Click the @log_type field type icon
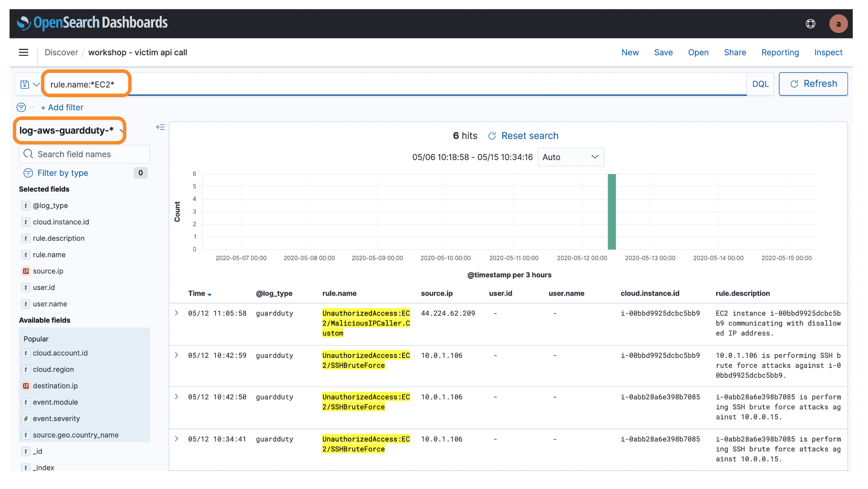This screenshot has height=489, width=868. 26,205
